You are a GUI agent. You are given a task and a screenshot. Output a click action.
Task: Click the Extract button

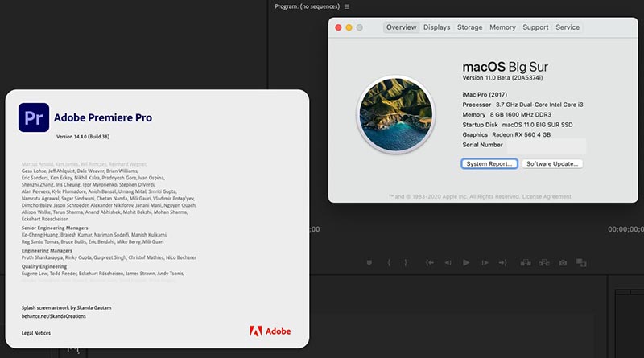point(544,263)
